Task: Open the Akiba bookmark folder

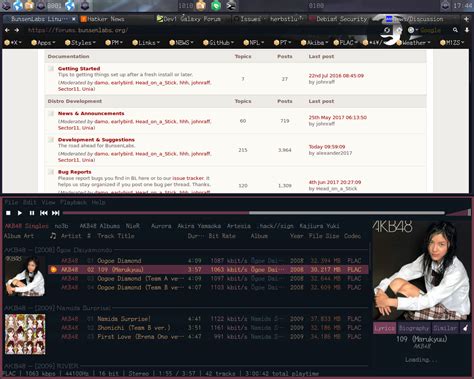Action: coord(314,43)
